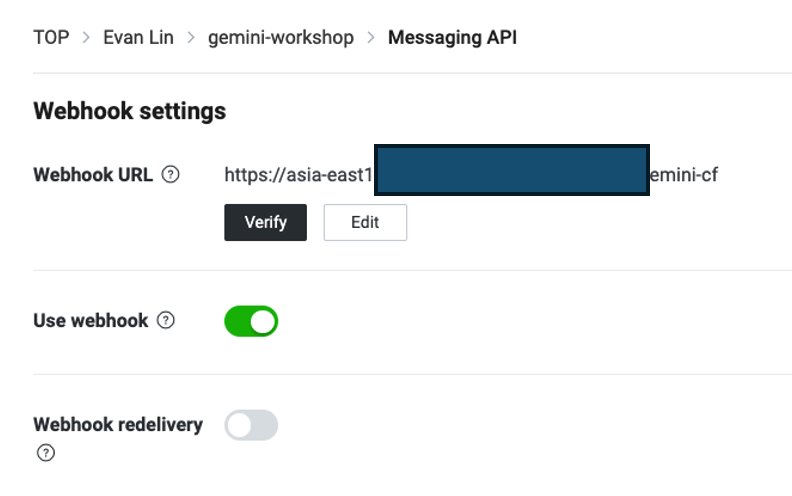Click the Webhook settings heading
Viewport: 792px width, 496px height.
[x=130, y=111]
